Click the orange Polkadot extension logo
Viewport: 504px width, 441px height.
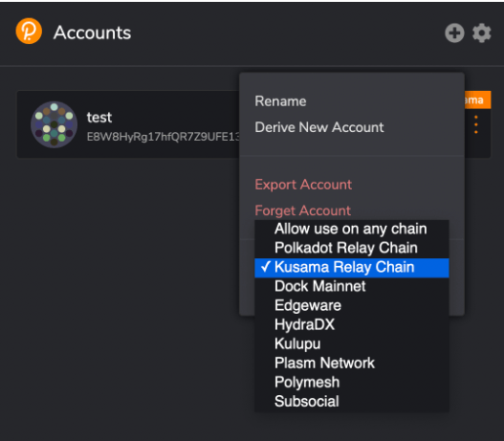tap(29, 32)
